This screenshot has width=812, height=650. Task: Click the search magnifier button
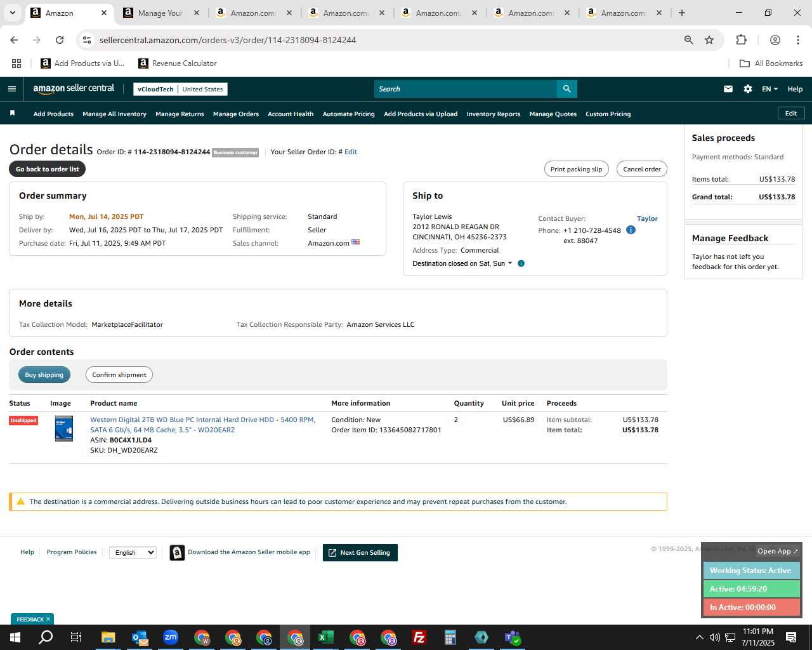[566, 89]
